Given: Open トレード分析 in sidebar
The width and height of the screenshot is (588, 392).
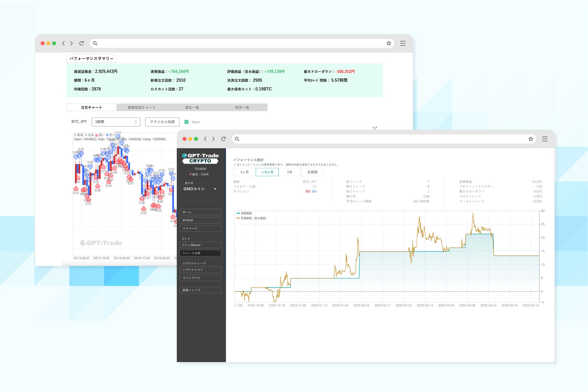Looking at the screenshot, I should click(x=200, y=253).
